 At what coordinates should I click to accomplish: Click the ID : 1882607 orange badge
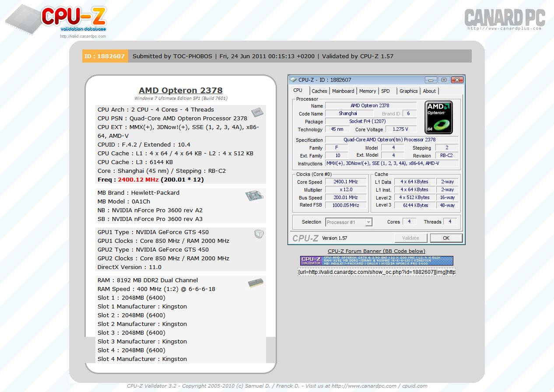pyautogui.click(x=105, y=56)
